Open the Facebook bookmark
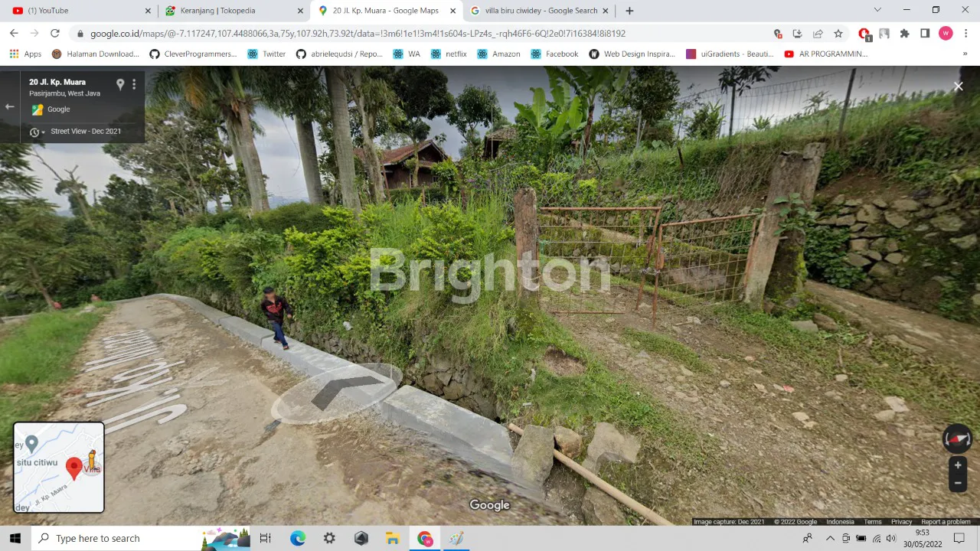Viewport: 980px width, 551px height. (554, 54)
